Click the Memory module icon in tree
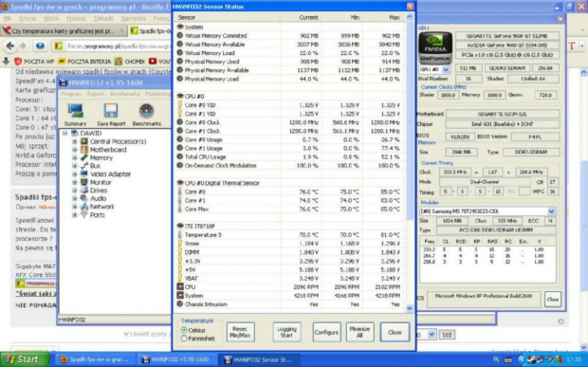Screen dimensions: 588x367 [84, 157]
